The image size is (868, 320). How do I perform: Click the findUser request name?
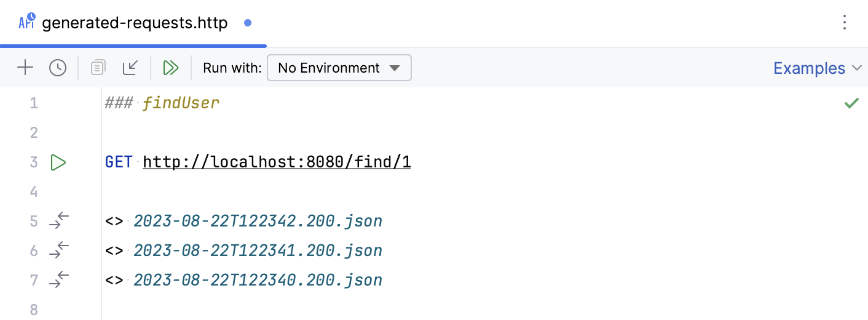[181, 103]
